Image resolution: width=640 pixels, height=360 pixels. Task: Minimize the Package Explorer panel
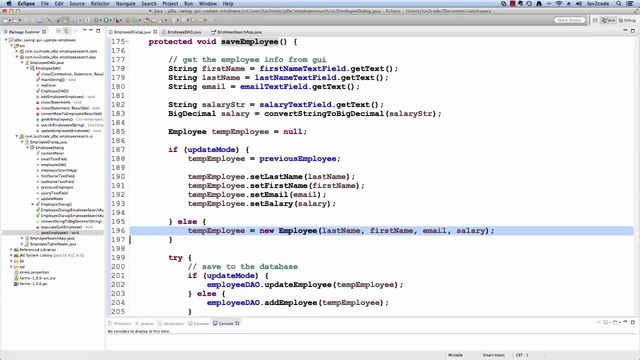click(91, 31)
